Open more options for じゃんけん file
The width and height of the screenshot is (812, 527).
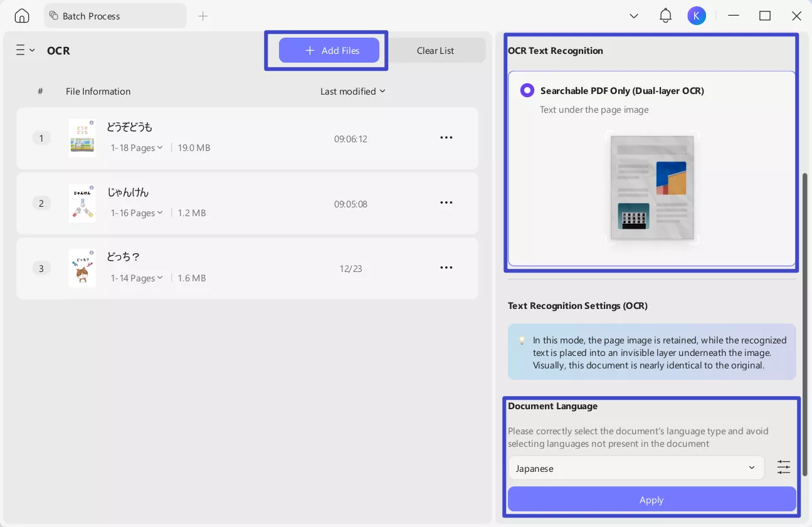click(x=446, y=202)
